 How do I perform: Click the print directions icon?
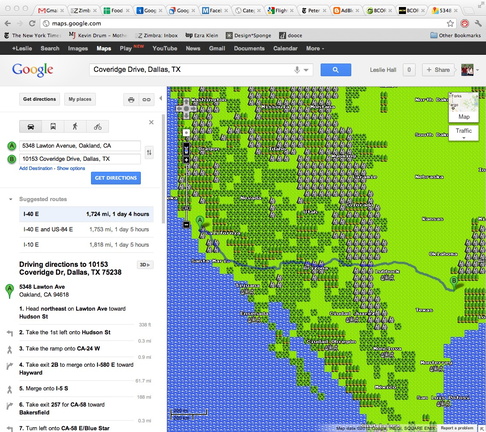click(131, 99)
